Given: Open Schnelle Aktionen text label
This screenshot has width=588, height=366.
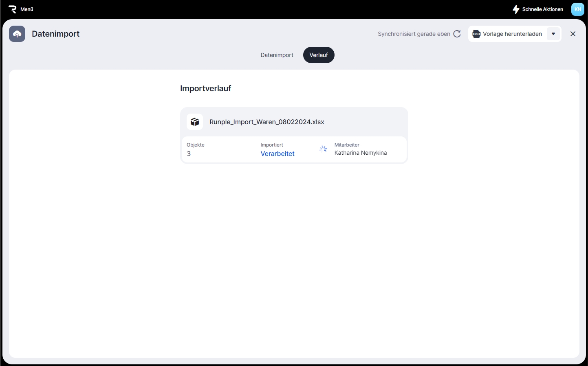Looking at the screenshot, I should 542,9.
